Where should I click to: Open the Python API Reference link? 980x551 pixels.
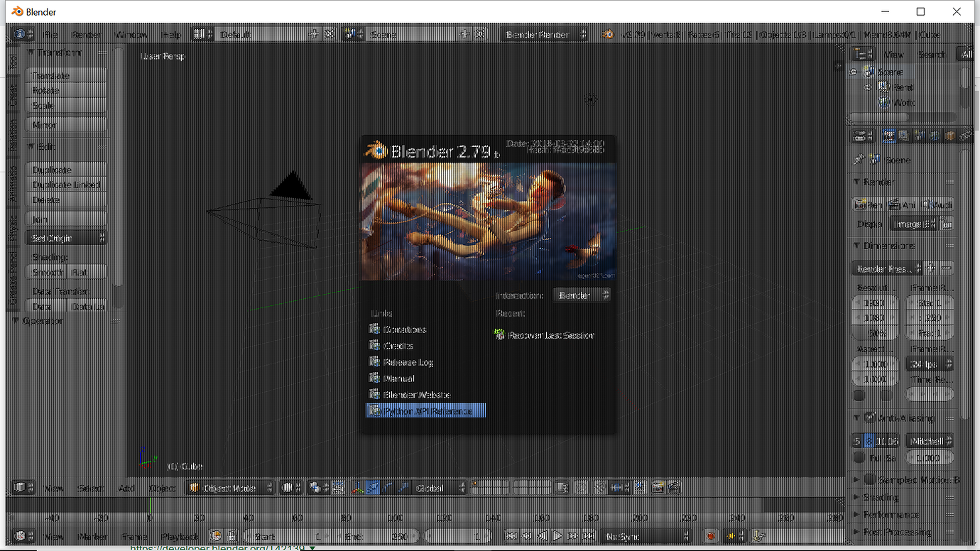point(425,411)
